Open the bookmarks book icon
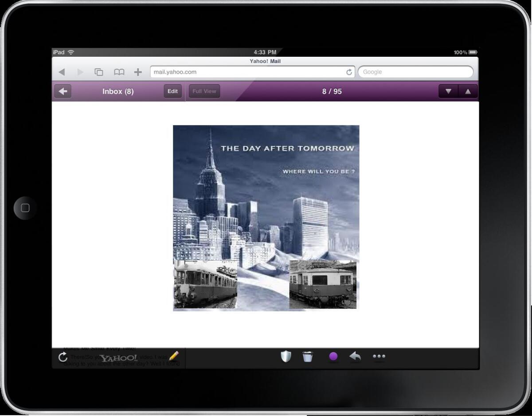 point(119,72)
